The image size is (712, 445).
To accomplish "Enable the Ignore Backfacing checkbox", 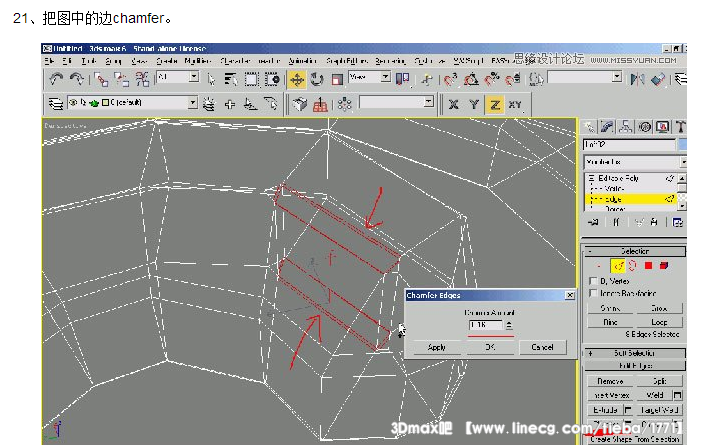I will (593, 293).
